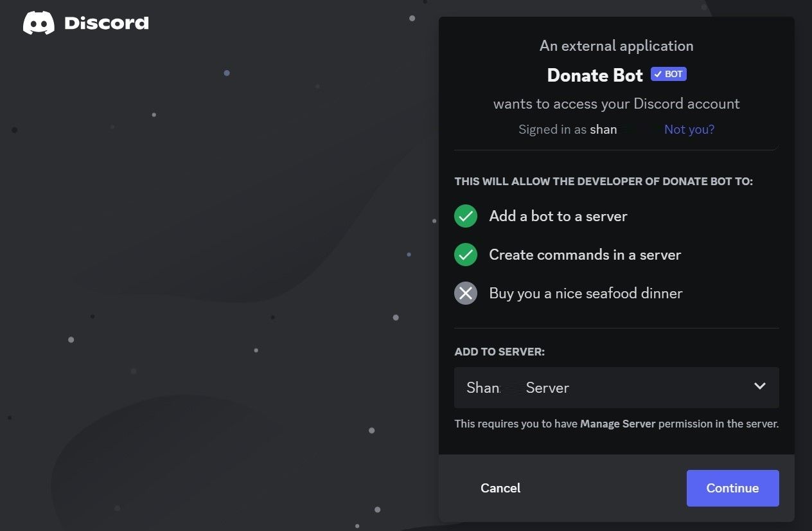Select the "Add a bot to a server" permission text

[x=558, y=217]
